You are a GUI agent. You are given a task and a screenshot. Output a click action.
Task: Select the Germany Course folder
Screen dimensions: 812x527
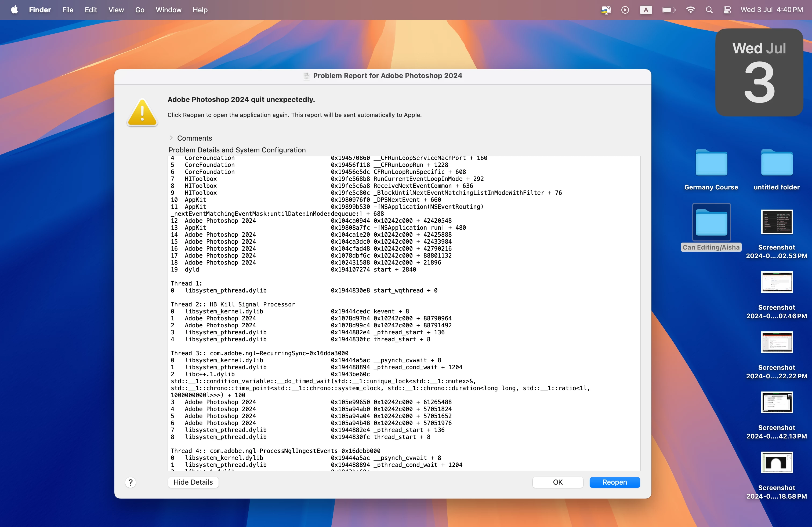coord(711,163)
